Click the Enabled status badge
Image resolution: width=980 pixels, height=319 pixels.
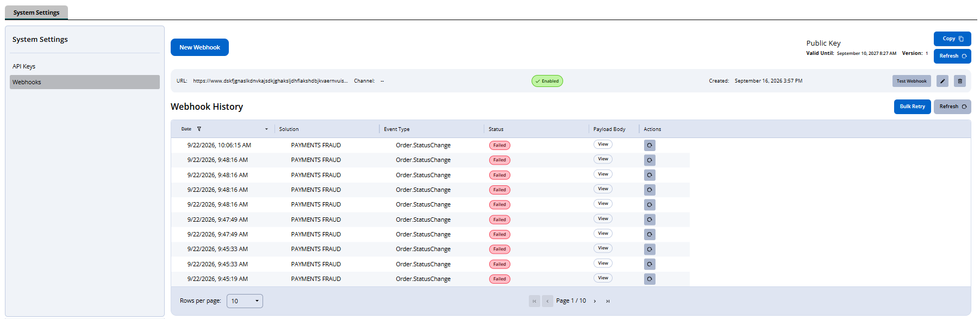point(547,81)
